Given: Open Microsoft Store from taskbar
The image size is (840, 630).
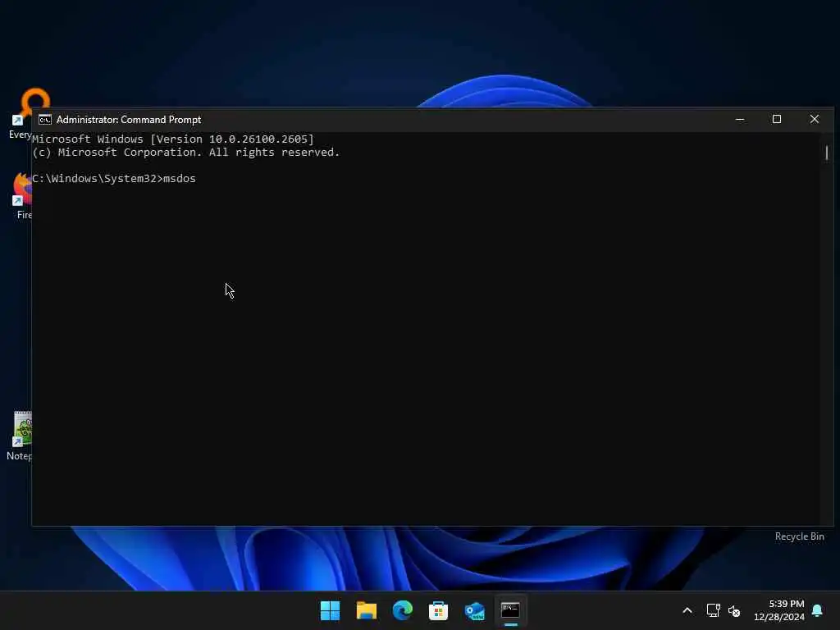Looking at the screenshot, I should 438,610.
